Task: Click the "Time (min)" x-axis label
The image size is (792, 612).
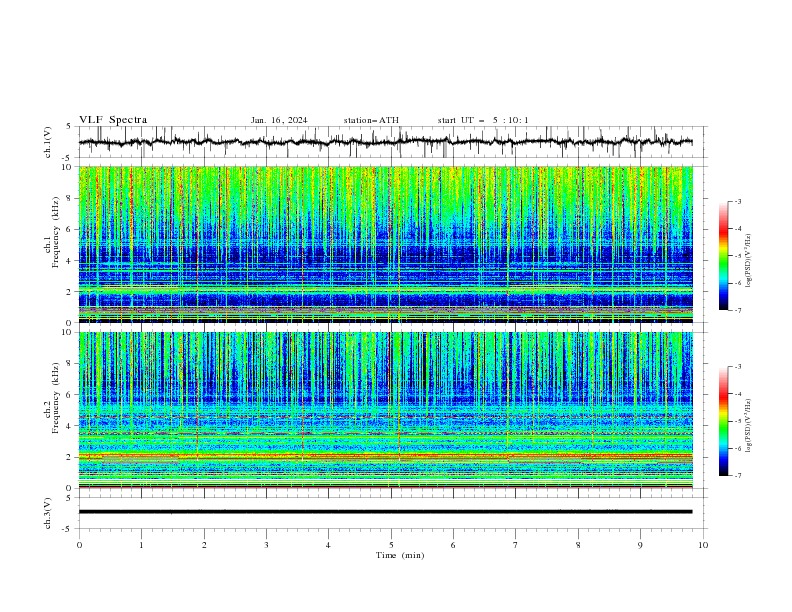Action: pos(400,555)
